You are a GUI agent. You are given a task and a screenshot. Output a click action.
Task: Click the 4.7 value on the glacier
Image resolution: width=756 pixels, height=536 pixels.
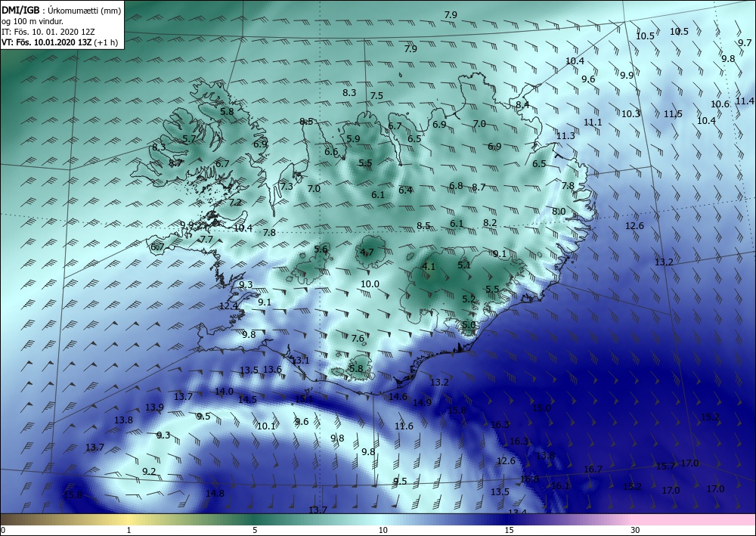tap(367, 252)
